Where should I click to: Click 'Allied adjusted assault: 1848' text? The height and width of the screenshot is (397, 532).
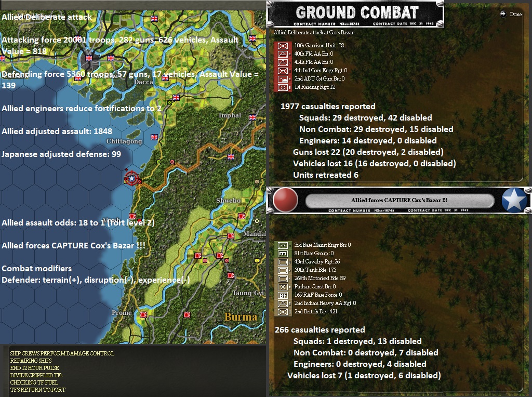click(57, 131)
